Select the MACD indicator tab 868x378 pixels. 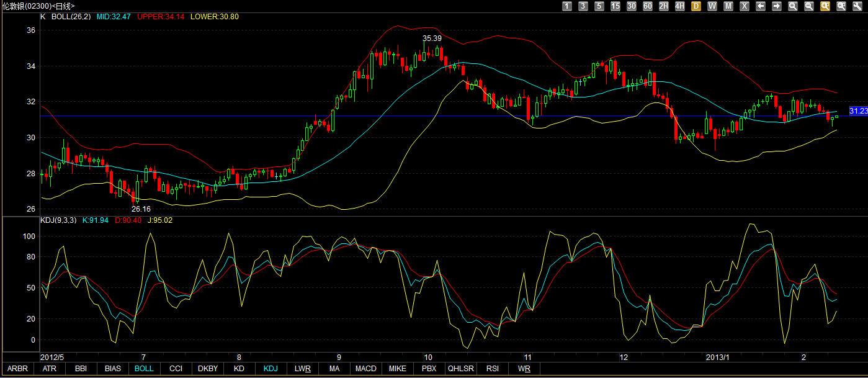[x=365, y=369]
